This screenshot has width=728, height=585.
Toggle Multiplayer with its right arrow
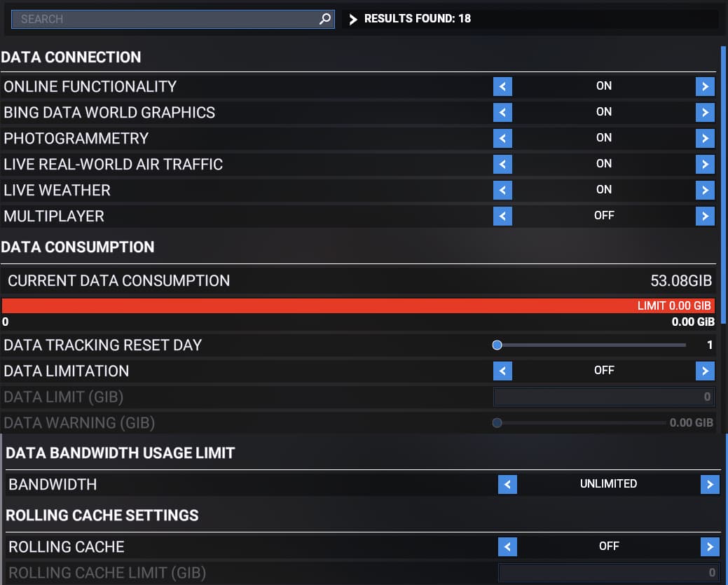coord(705,216)
